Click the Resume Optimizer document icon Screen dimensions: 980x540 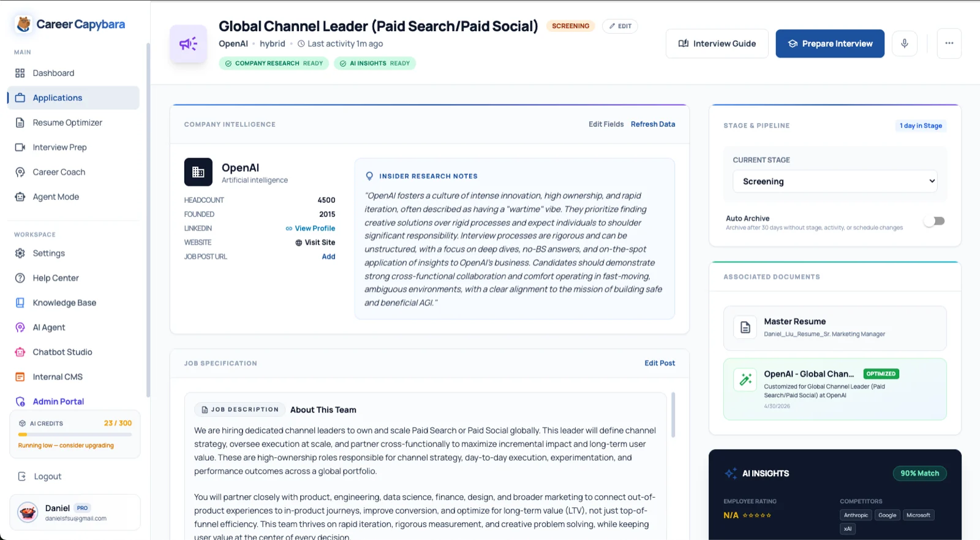[20, 123]
